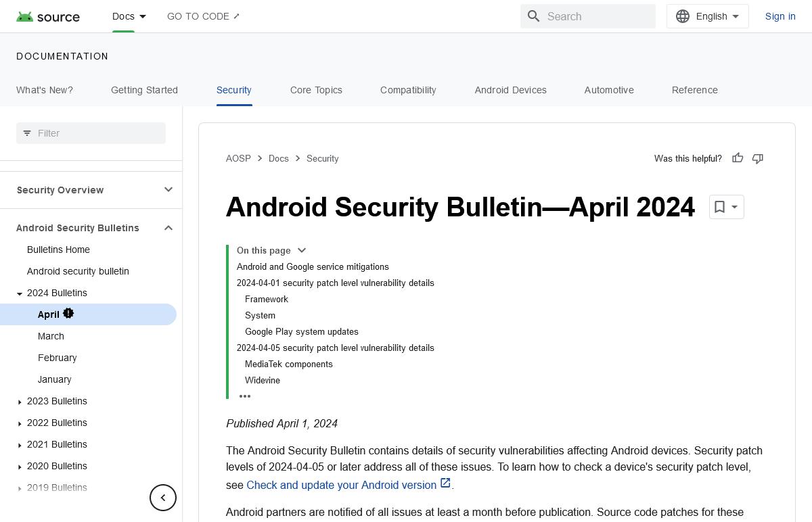Screen dimensions: 812x522
Task: Click the GO TO CODE link
Action: pos(203,16)
